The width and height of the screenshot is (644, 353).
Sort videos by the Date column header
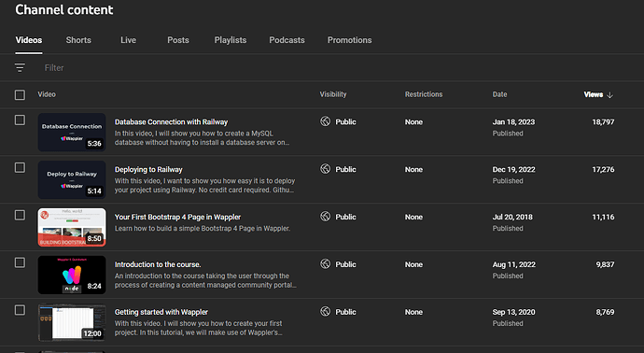click(x=500, y=94)
